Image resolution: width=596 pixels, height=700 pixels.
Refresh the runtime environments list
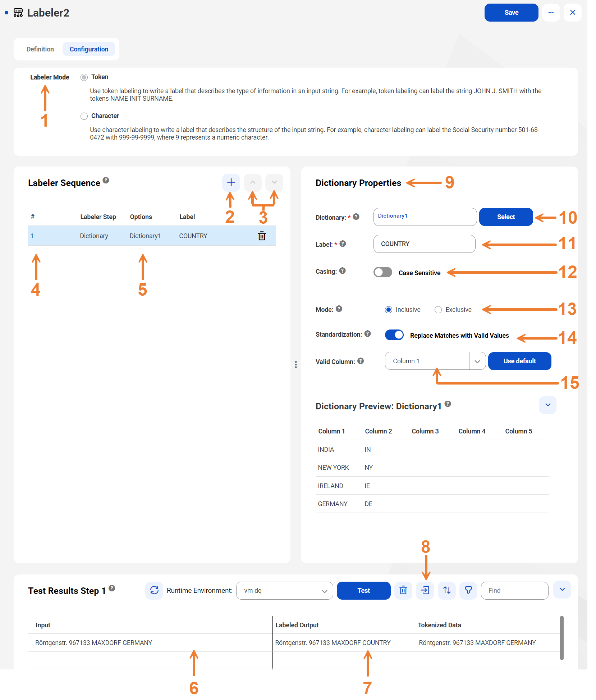[154, 590]
